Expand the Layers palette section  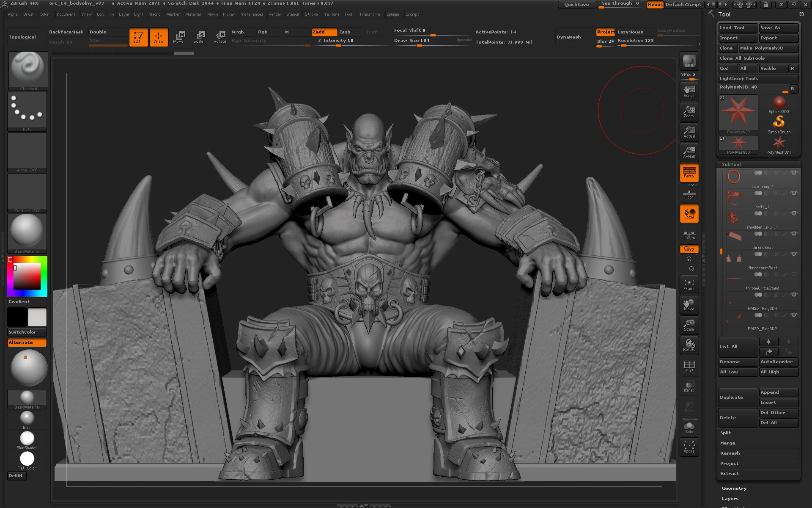(730, 498)
